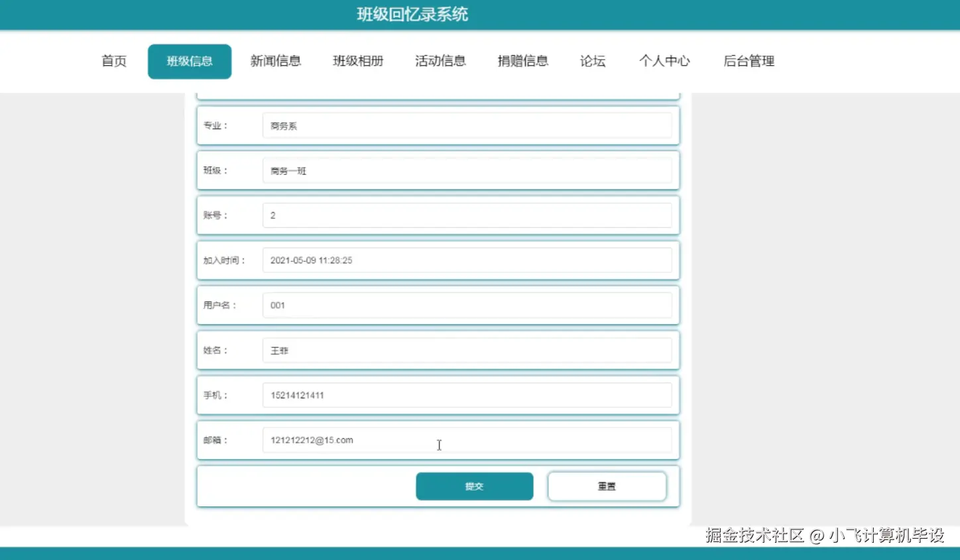Click the 姓名 name field showing 王菲
Image resolution: width=960 pixels, height=560 pixels.
pyautogui.click(x=467, y=350)
